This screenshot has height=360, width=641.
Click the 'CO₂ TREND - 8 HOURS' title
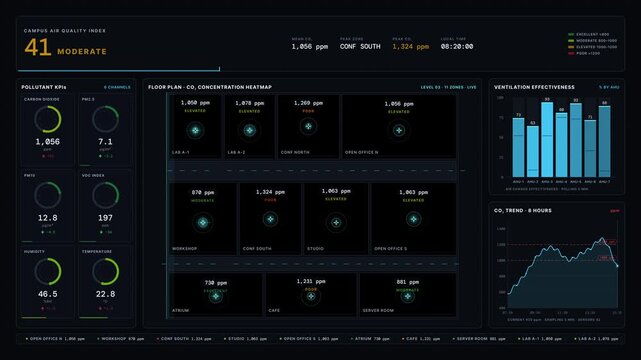tap(522, 210)
